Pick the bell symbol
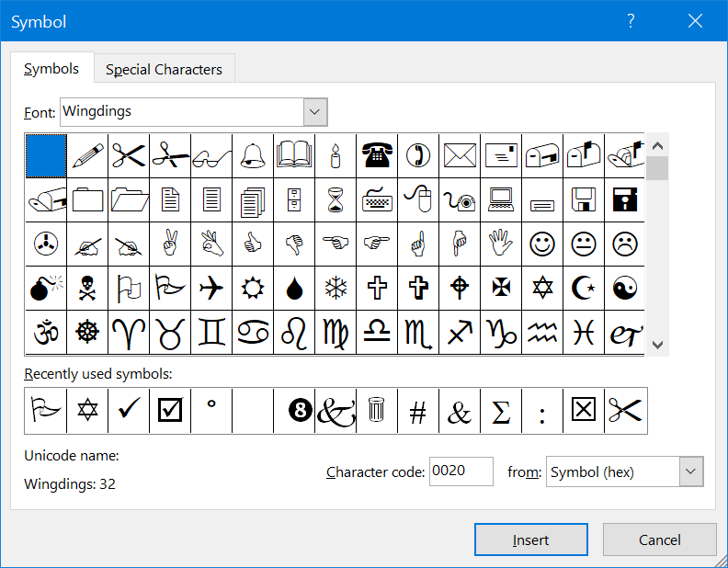 tap(253, 155)
